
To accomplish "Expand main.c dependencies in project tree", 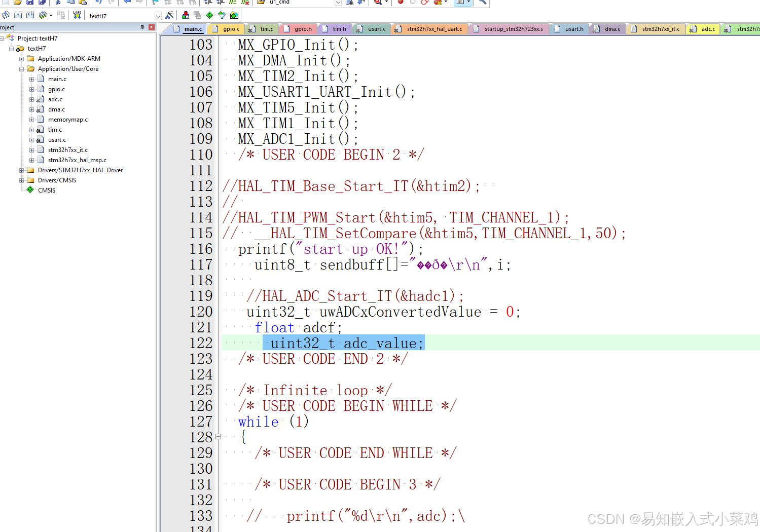I will pyautogui.click(x=31, y=79).
